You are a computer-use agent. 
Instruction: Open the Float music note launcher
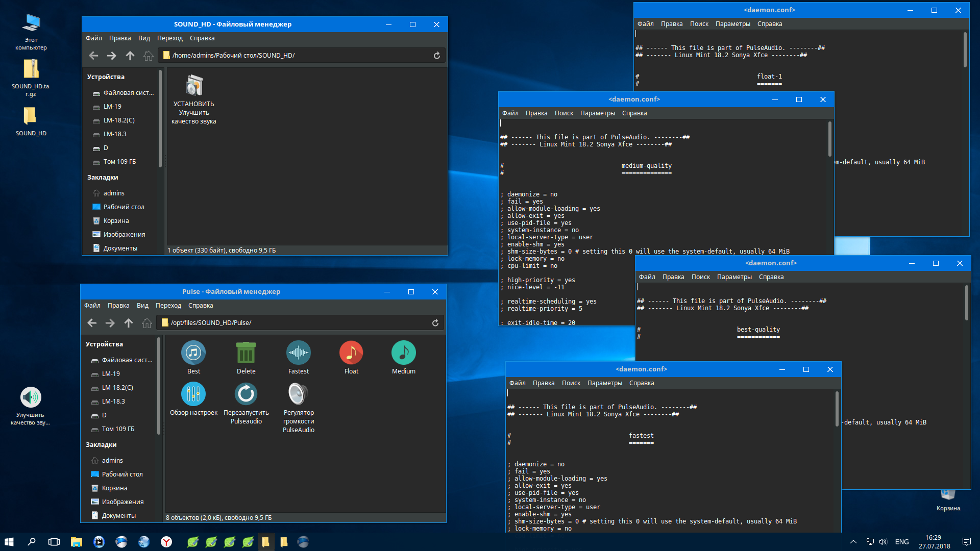point(351,353)
